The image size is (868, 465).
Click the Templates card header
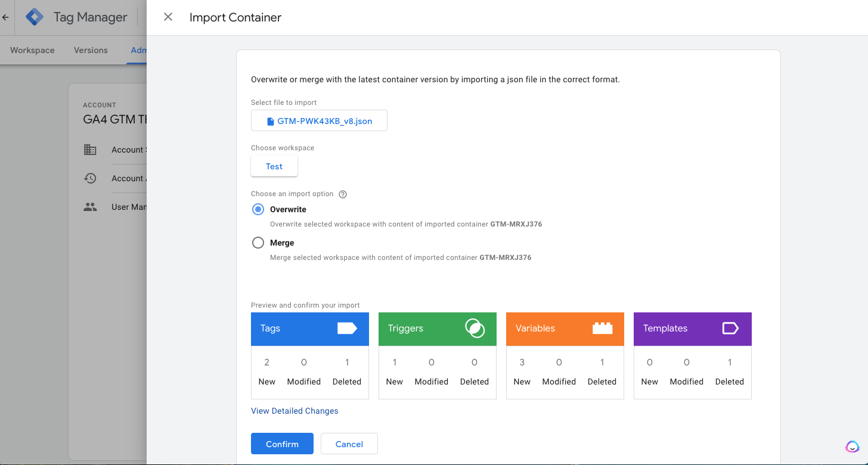[693, 328]
